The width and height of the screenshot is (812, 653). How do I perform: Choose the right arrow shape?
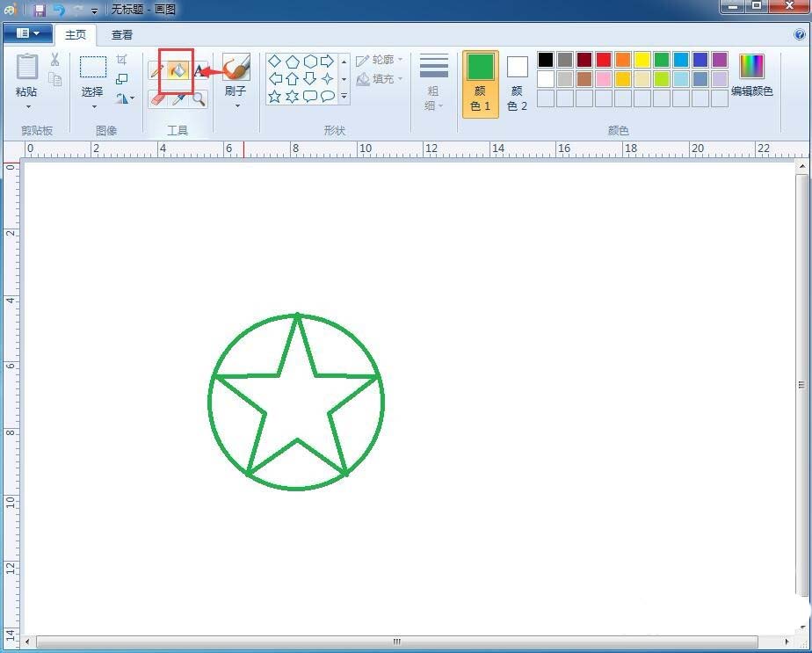(x=327, y=62)
